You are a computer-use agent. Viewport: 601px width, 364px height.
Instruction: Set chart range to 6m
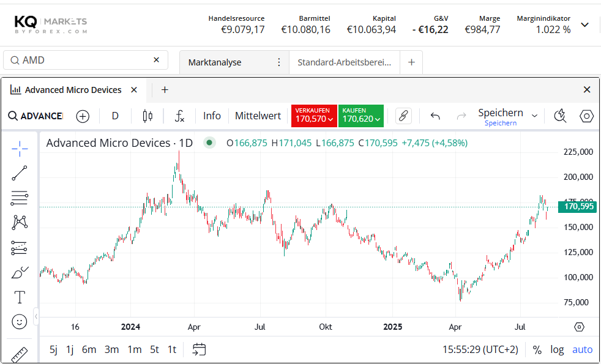[89, 350]
